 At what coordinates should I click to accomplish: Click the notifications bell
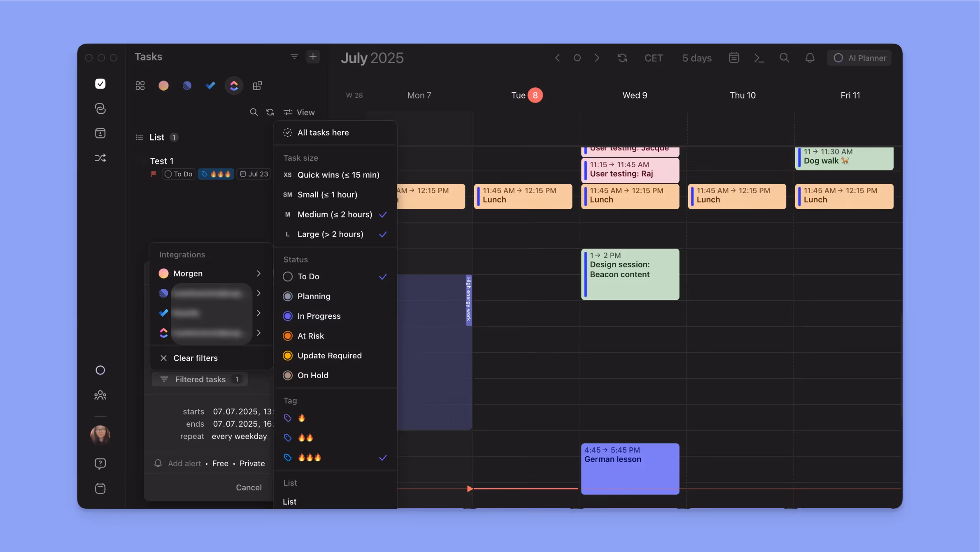[809, 58]
